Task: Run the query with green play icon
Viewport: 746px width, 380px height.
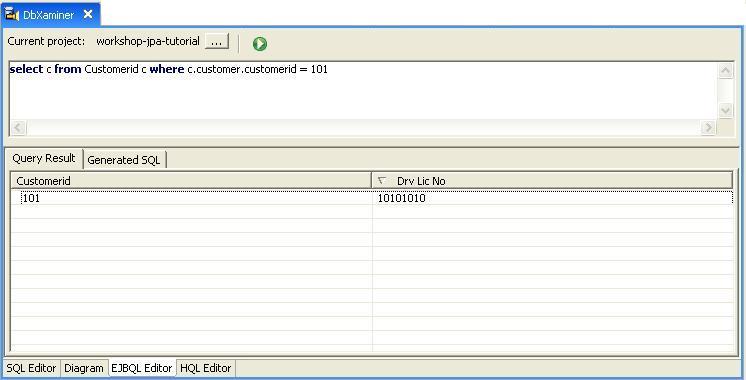Action: 260,44
